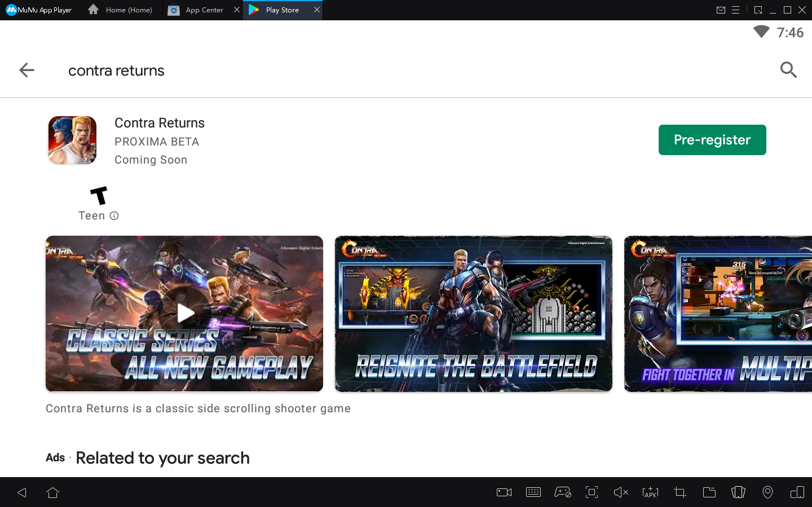Switch to the Home (Home) tab
This screenshot has height=507, width=812.
[x=121, y=10]
